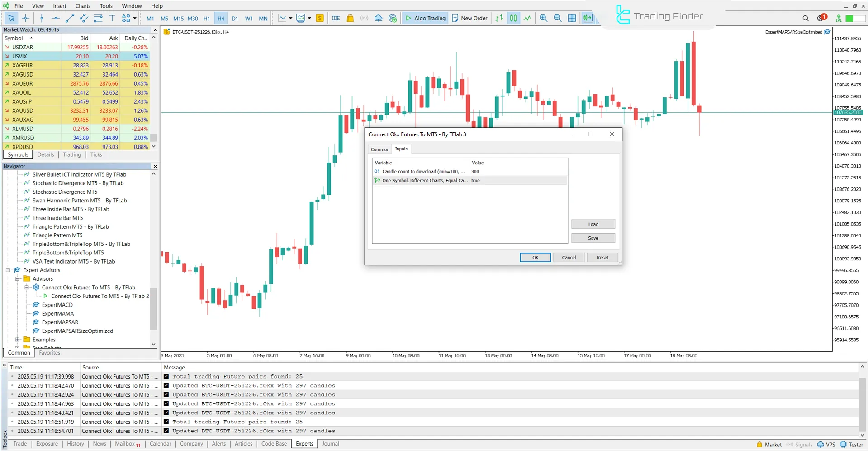
Task: Toggle chart auto-scroll to latest bar
Action: (x=588, y=18)
